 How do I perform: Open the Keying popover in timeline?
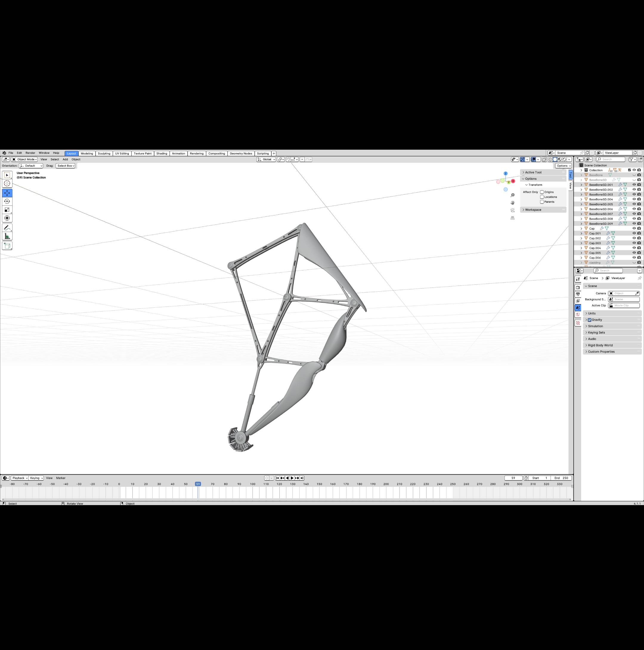point(36,478)
